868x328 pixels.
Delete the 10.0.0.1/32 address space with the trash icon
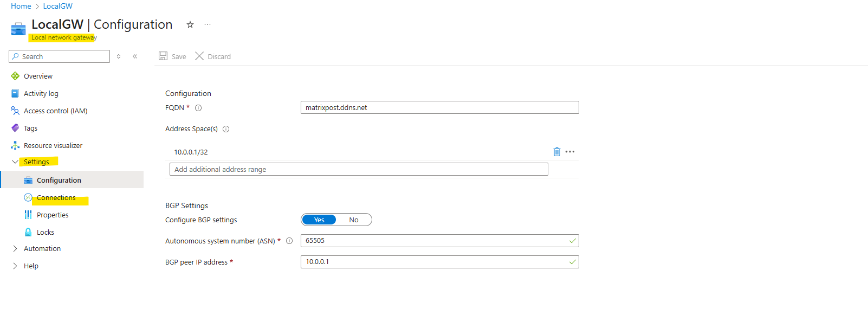tap(556, 152)
